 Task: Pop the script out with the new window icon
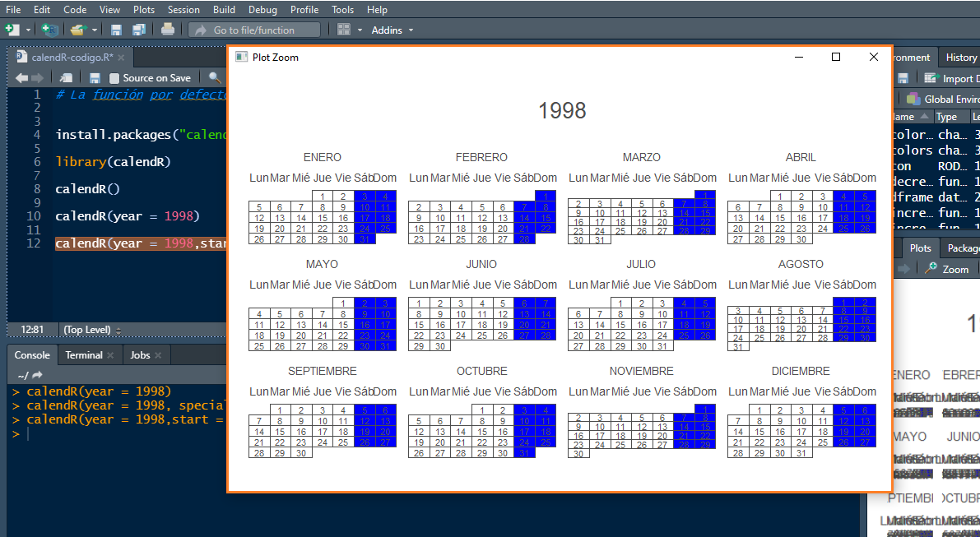point(65,77)
